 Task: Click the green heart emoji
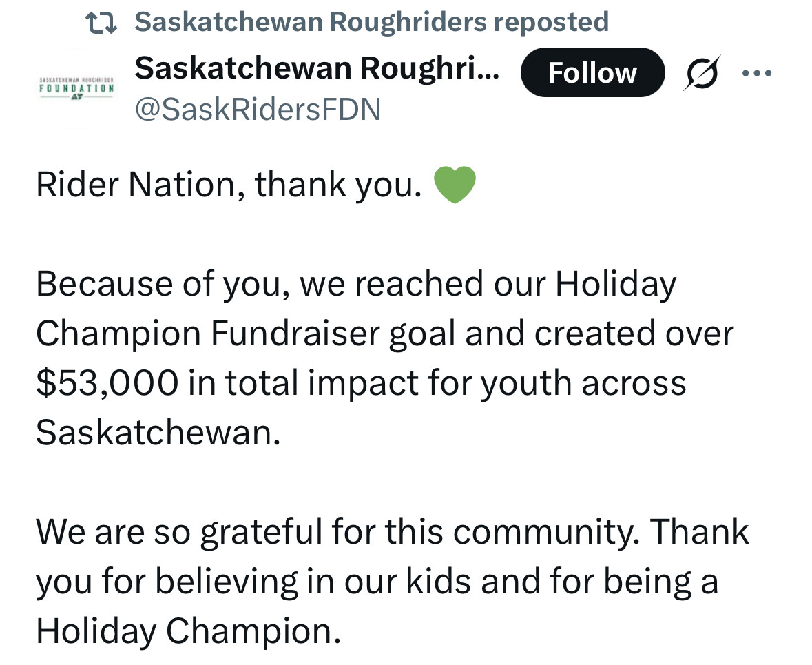click(455, 185)
